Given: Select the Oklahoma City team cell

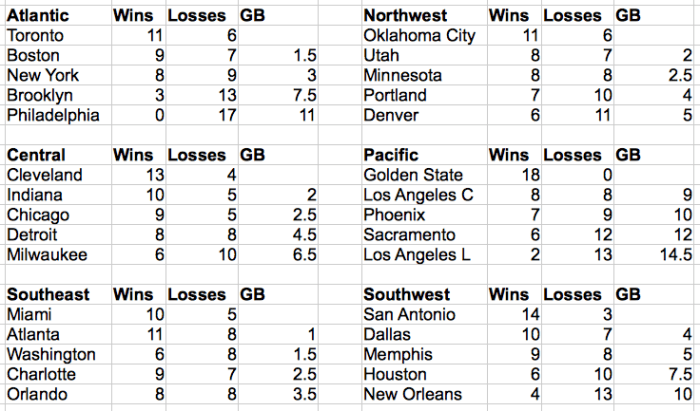Looking at the screenshot, I should coord(418,35).
